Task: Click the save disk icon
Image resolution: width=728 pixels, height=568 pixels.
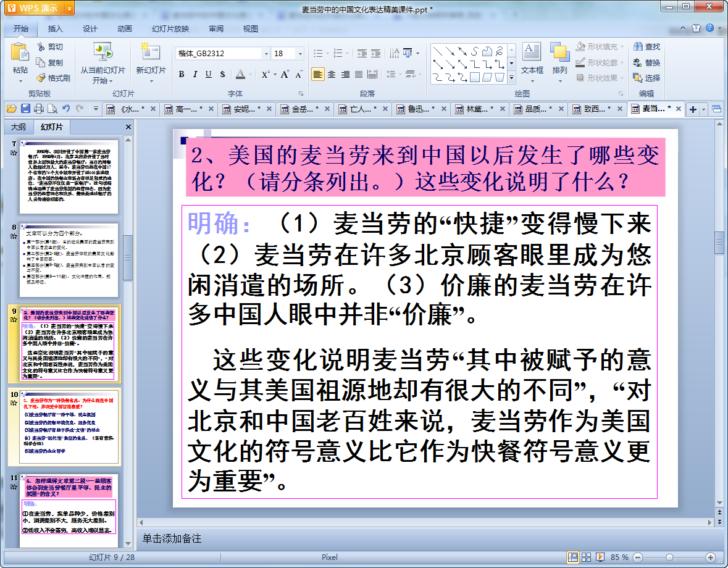Action: 25,109
